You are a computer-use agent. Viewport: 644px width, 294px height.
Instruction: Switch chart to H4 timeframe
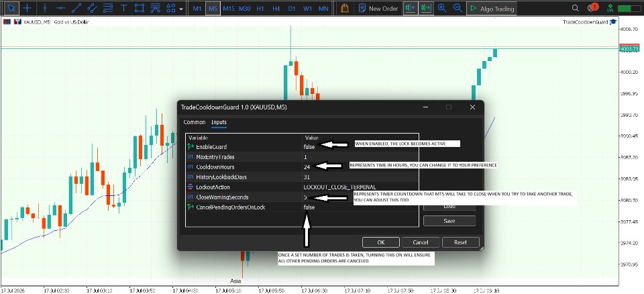[x=276, y=8]
